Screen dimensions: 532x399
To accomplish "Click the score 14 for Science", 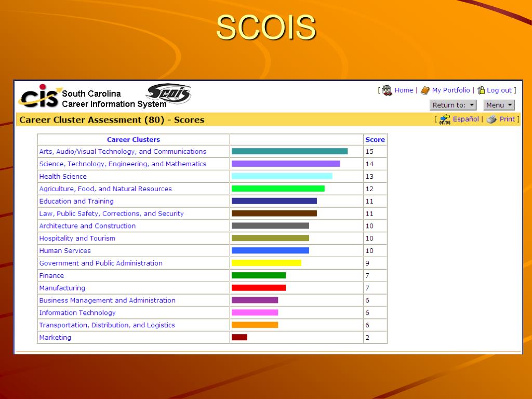I will pos(369,164).
